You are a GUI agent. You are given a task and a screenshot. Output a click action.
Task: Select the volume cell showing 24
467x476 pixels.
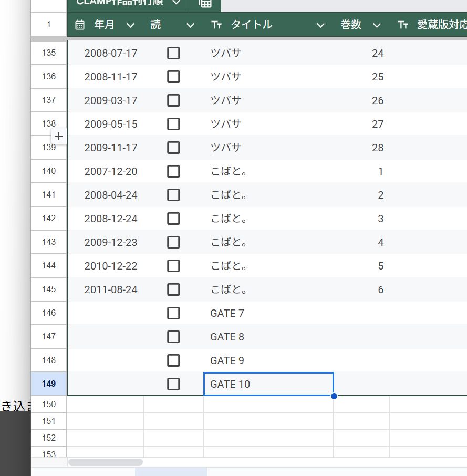click(x=362, y=54)
